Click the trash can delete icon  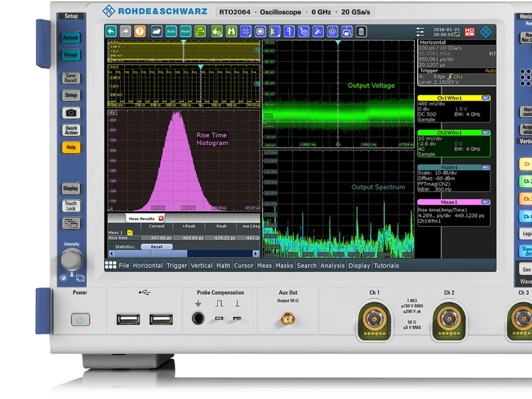pyautogui.click(x=361, y=31)
